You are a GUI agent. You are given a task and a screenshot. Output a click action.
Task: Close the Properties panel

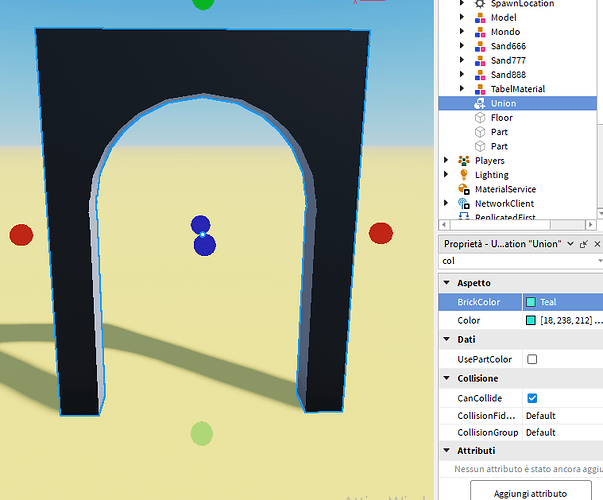597,244
